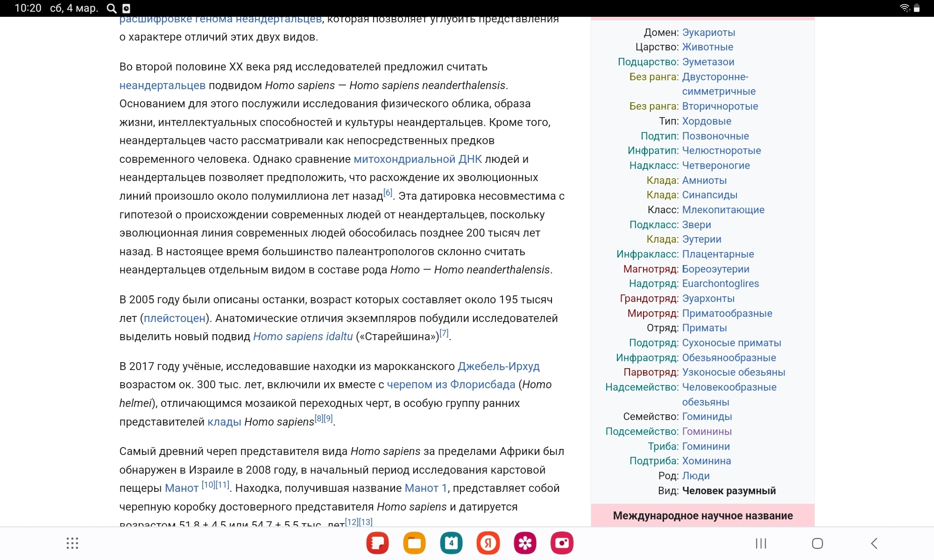Open the Homo sapiens idaltu link

303,336
